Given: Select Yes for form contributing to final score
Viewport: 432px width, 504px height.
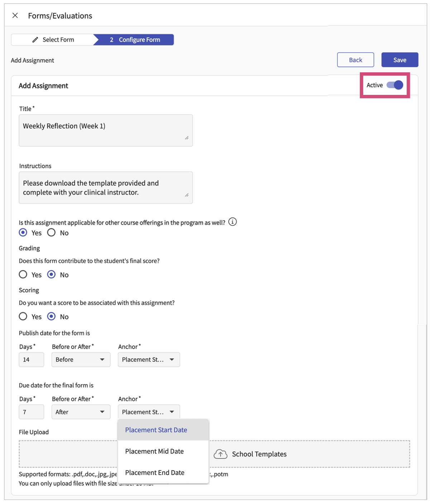Looking at the screenshot, I should 23,275.
